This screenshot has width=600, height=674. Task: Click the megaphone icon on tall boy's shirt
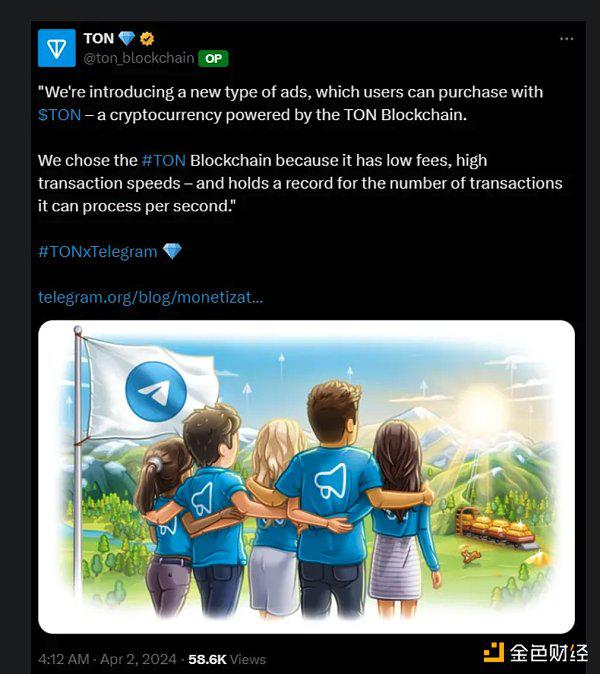pos(331,481)
